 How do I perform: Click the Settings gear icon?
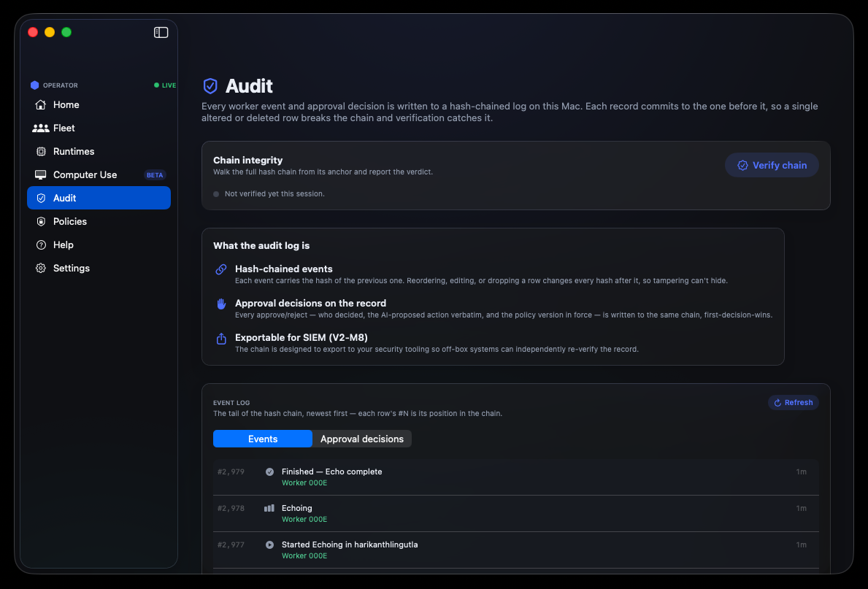click(x=41, y=268)
